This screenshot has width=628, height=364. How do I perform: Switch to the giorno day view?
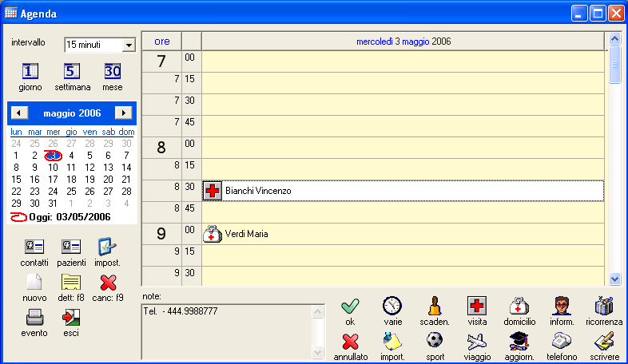30,72
